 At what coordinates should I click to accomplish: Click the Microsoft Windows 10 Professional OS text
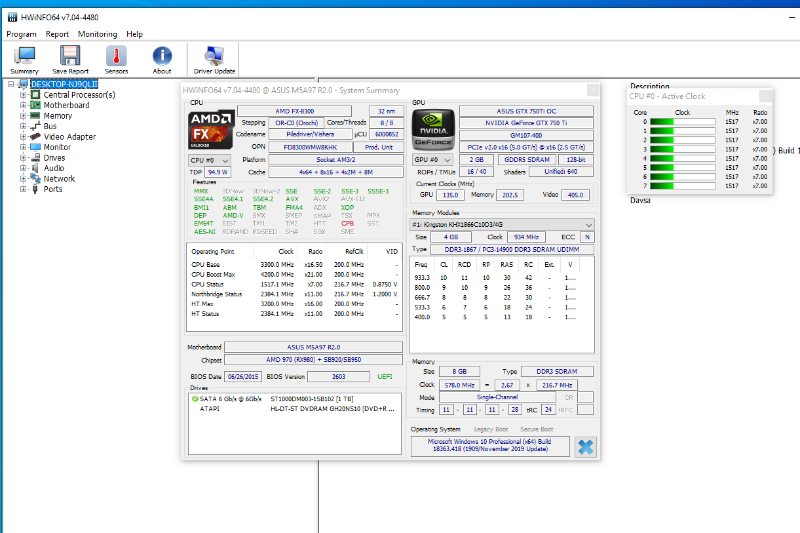pos(490,445)
